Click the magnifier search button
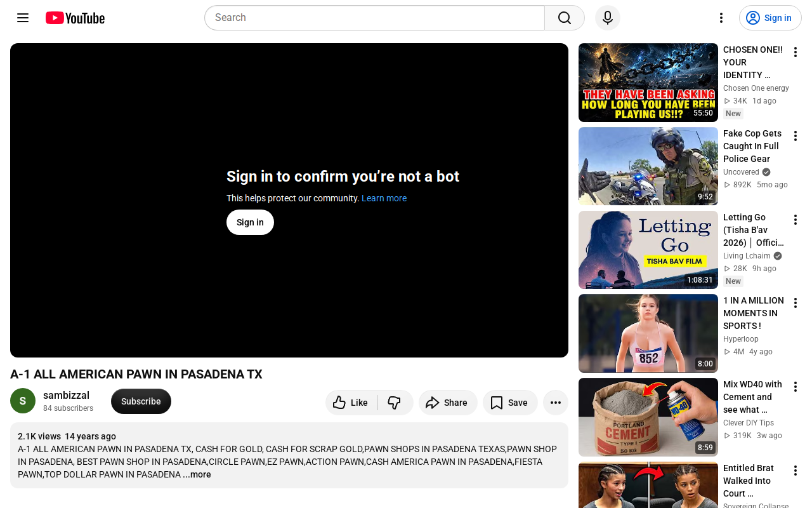This screenshot has width=812, height=508. [x=565, y=18]
